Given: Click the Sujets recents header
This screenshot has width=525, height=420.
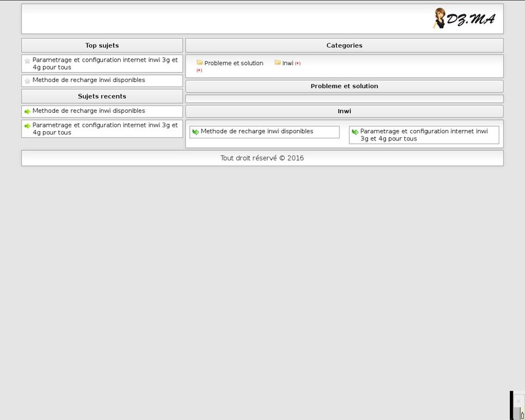Looking at the screenshot, I should coord(102,96).
